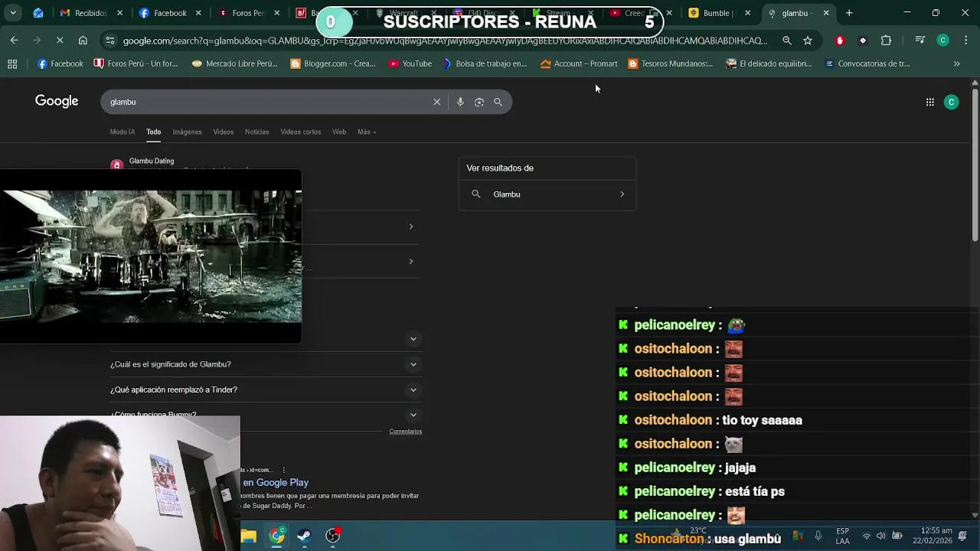Go back using the browser arrow
The width and height of the screenshot is (980, 551).
pos(15,41)
